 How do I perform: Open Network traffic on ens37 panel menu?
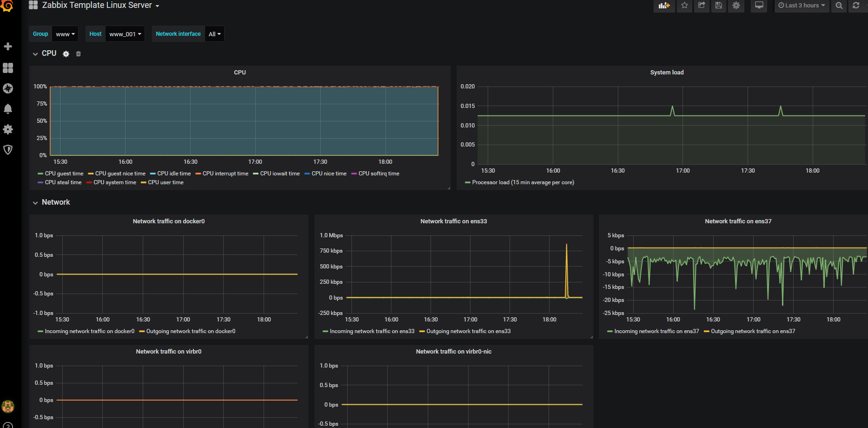tap(738, 221)
